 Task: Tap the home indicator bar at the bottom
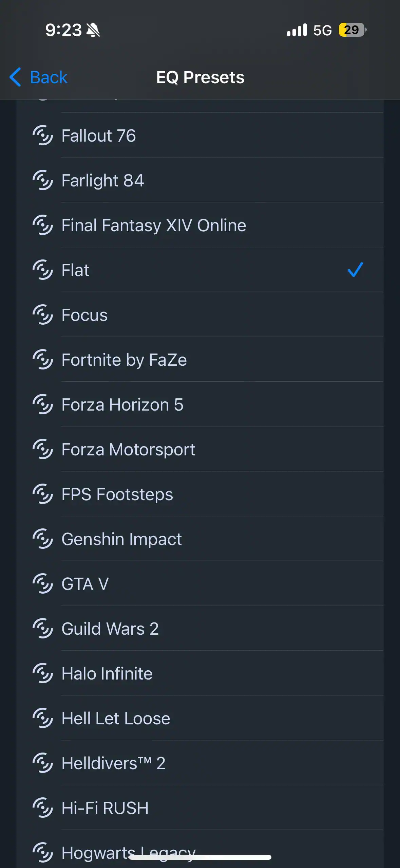pos(200,857)
